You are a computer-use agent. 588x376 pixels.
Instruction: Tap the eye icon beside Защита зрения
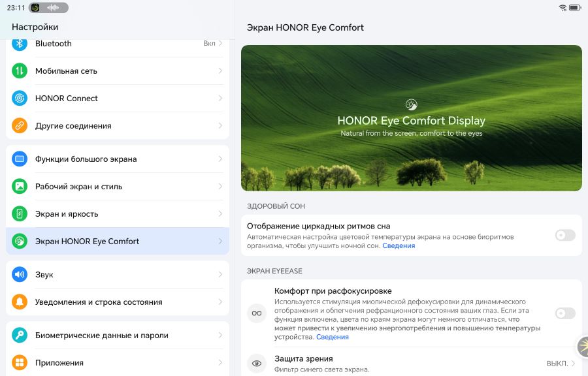point(257,363)
